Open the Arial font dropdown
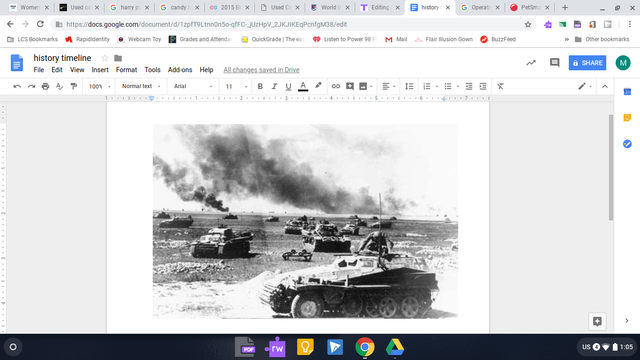640x360 pixels. point(193,86)
